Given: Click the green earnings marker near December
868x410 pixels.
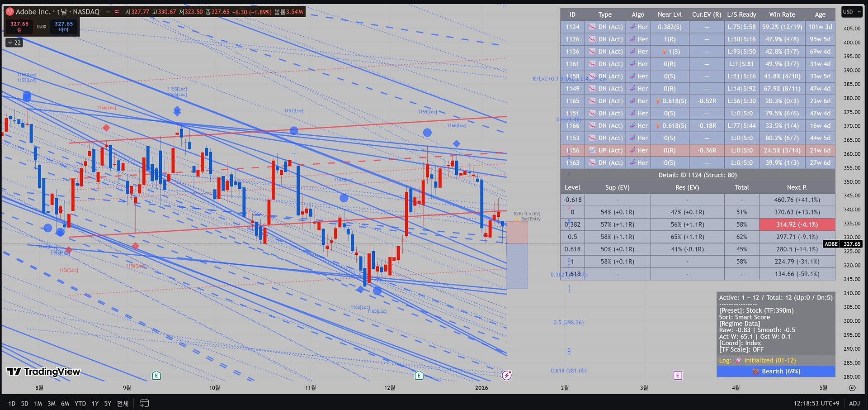Looking at the screenshot, I should 419,375.
